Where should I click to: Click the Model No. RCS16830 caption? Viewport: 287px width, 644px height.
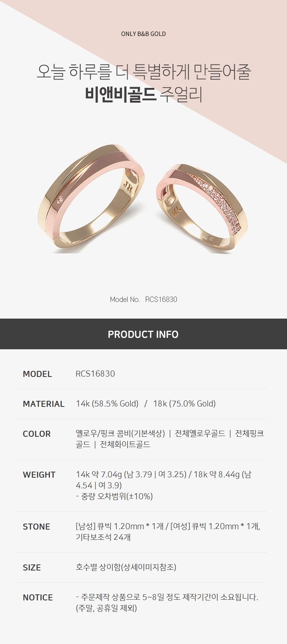143,299
